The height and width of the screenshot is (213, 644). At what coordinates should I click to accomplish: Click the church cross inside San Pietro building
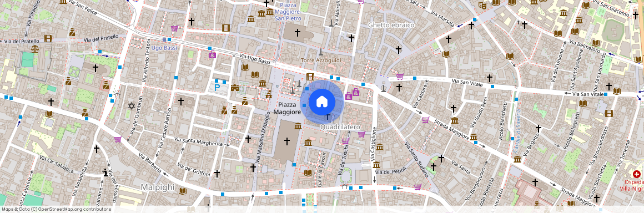(x=297, y=32)
